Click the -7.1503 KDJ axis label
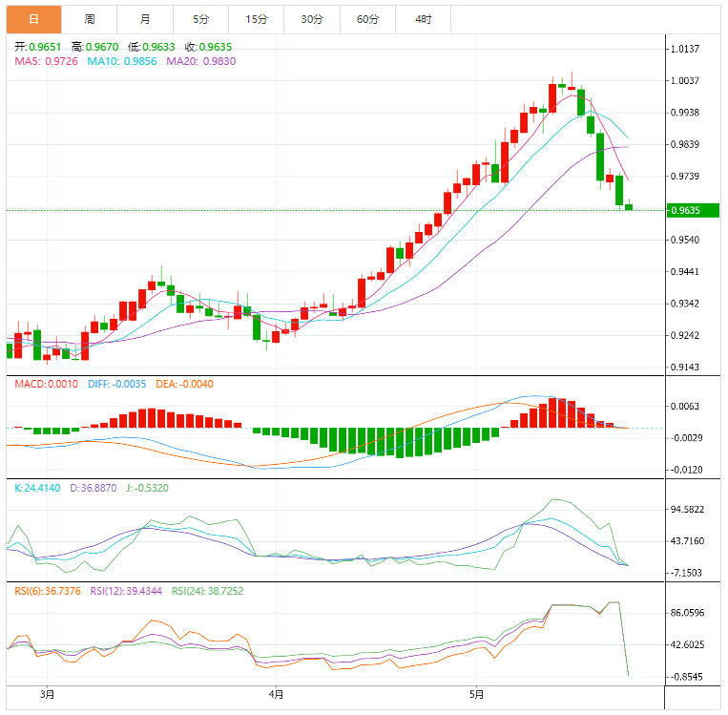 tap(687, 574)
